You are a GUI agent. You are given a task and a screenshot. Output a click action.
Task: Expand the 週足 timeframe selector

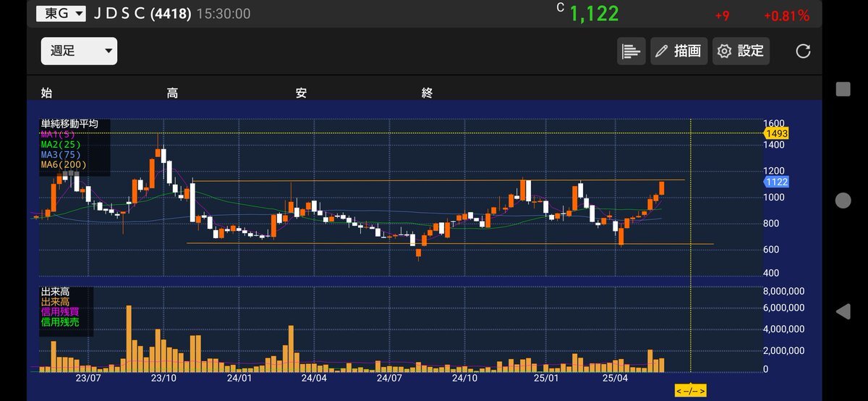79,51
